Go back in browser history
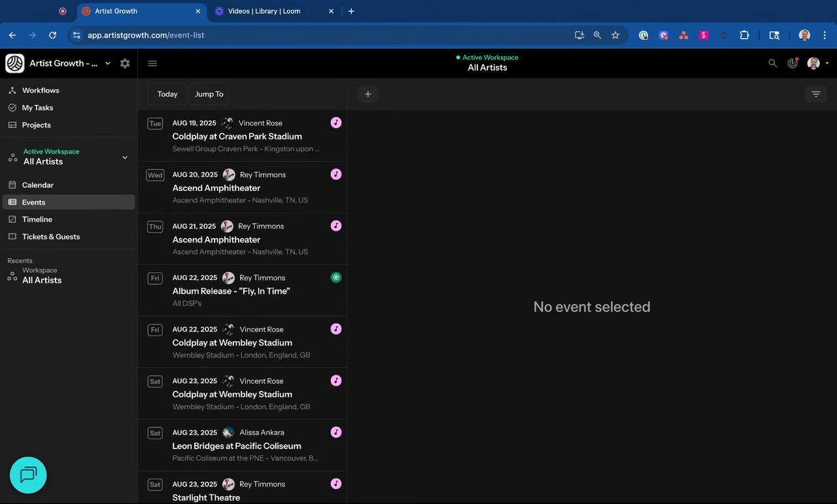Viewport: 837px width, 504px height. pos(12,35)
